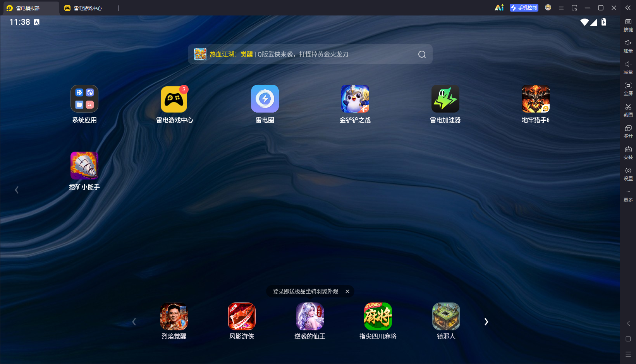Maximize the emulator window
The height and width of the screenshot is (364, 636).
[x=601, y=8]
